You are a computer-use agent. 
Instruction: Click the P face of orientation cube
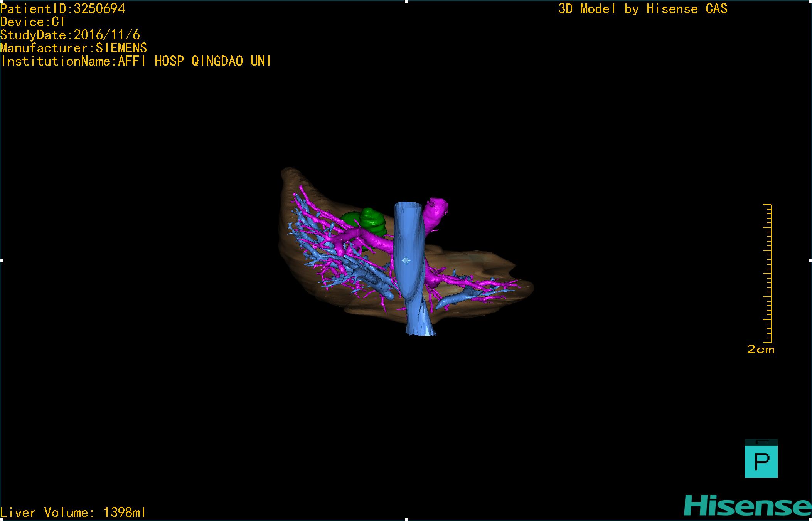761,462
